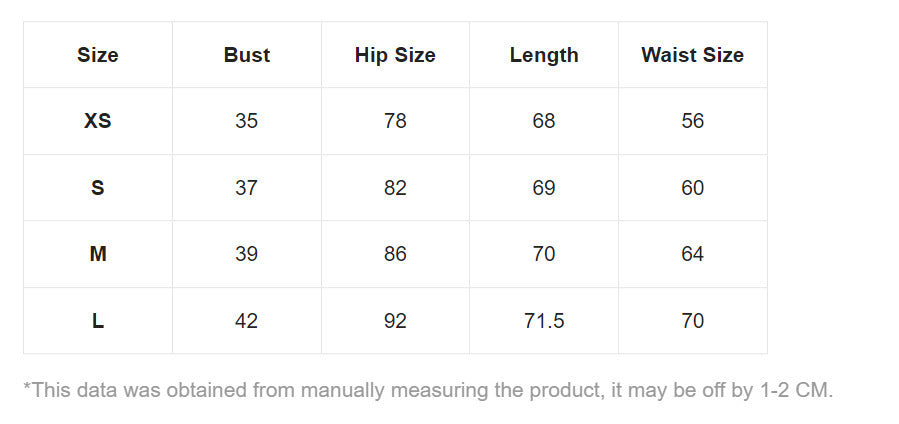Click the L length value 71.5
Image resolution: width=899 pixels, height=424 pixels.
544,321
